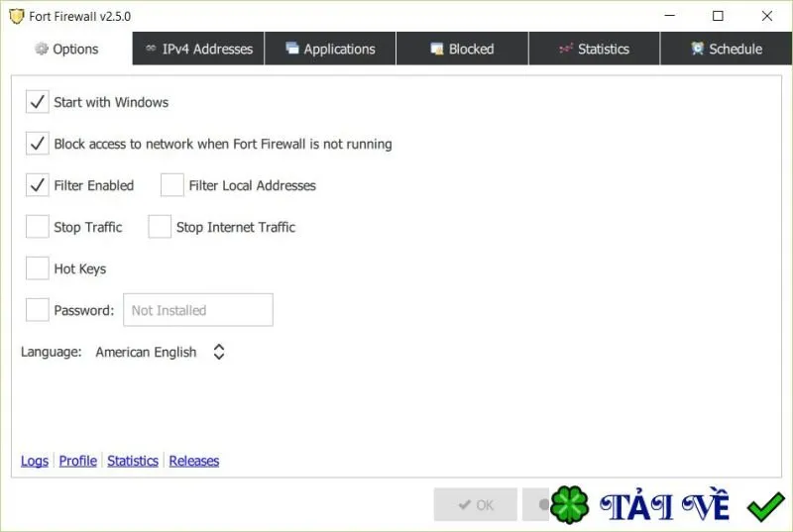Open the Schedule tab
The height and width of the screenshot is (532, 793).
pyautogui.click(x=727, y=49)
